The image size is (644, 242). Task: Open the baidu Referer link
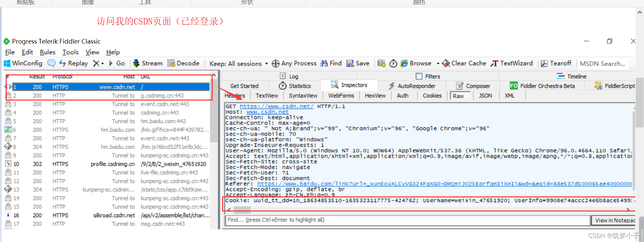click(x=444, y=184)
